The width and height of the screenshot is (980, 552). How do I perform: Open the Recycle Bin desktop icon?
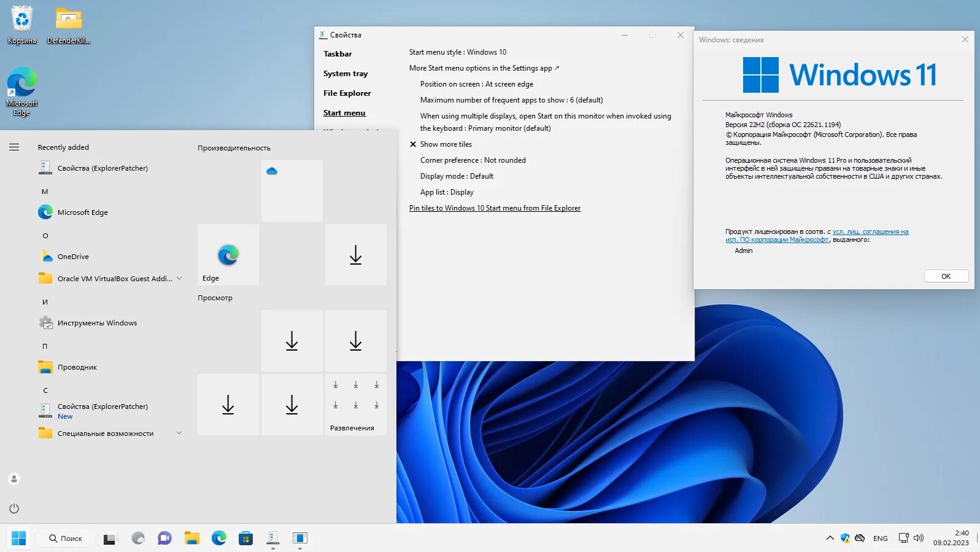tap(22, 25)
